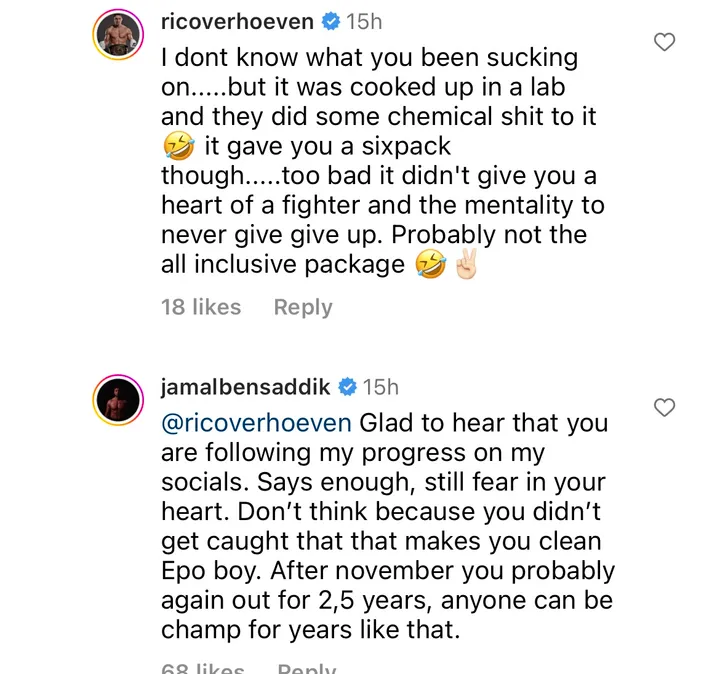The image size is (720, 674).
Task: Open ricoverhoeven's profile picture
Action: pos(119,36)
